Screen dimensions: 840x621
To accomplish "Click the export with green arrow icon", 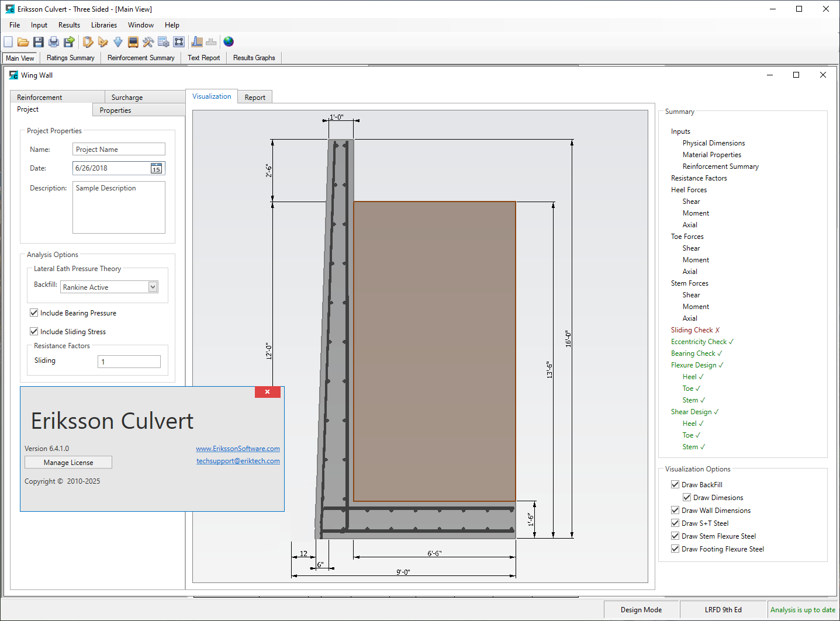I will pos(68,41).
